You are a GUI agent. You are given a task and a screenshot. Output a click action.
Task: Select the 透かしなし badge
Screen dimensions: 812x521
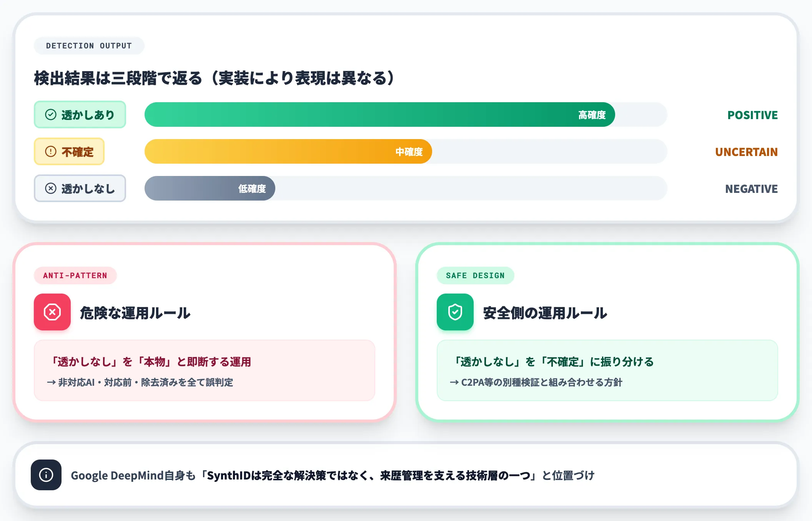click(80, 188)
